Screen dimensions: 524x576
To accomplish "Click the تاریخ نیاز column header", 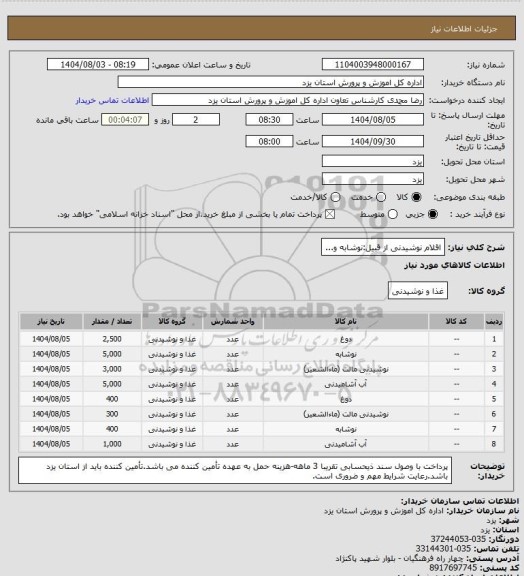I will (51, 322).
